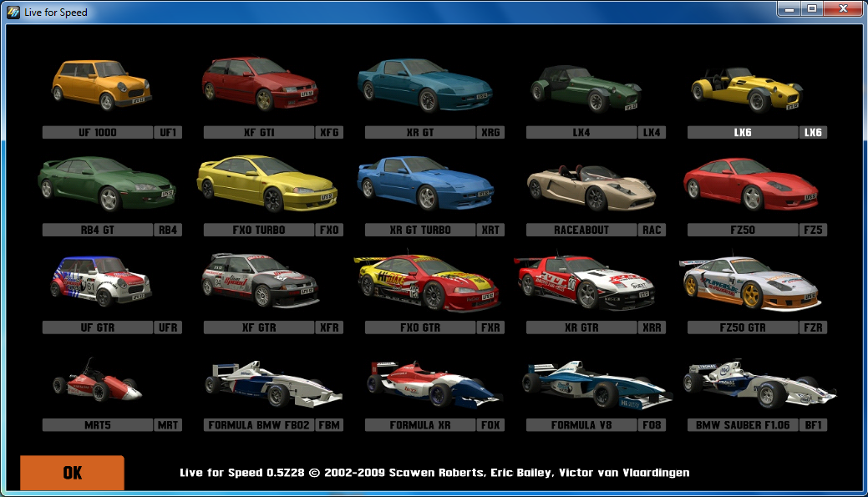Select the UF GTR race car image
Image resolution: width=868 pixels, height=497 pixels.
click(x=101, y=281)
